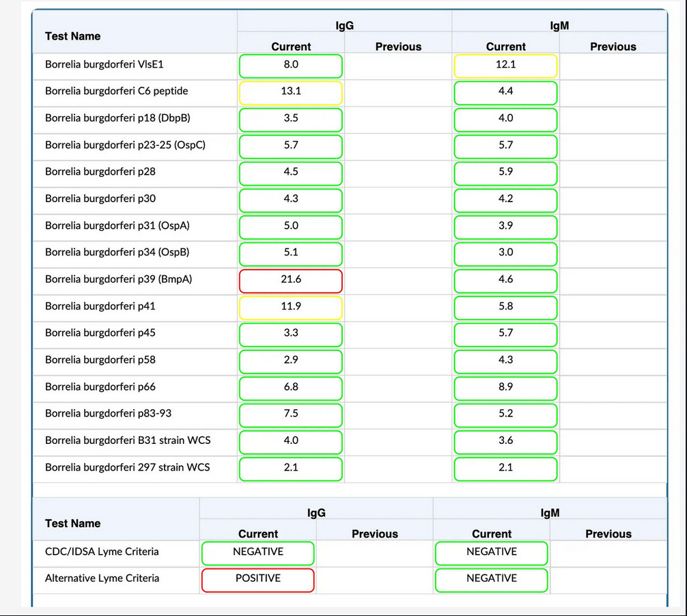Select B31 strain WCS IgG value 4.0

click(291, 443)
